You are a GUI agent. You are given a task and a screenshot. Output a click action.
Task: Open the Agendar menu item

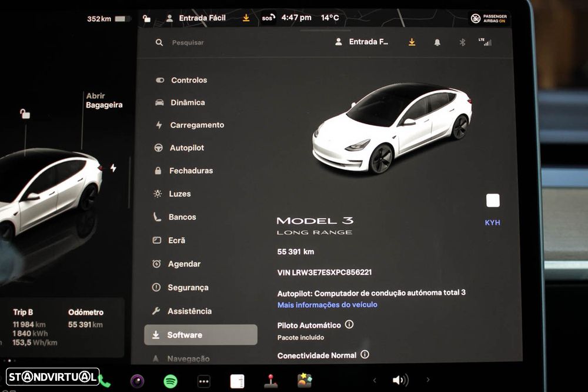(176, 264)
